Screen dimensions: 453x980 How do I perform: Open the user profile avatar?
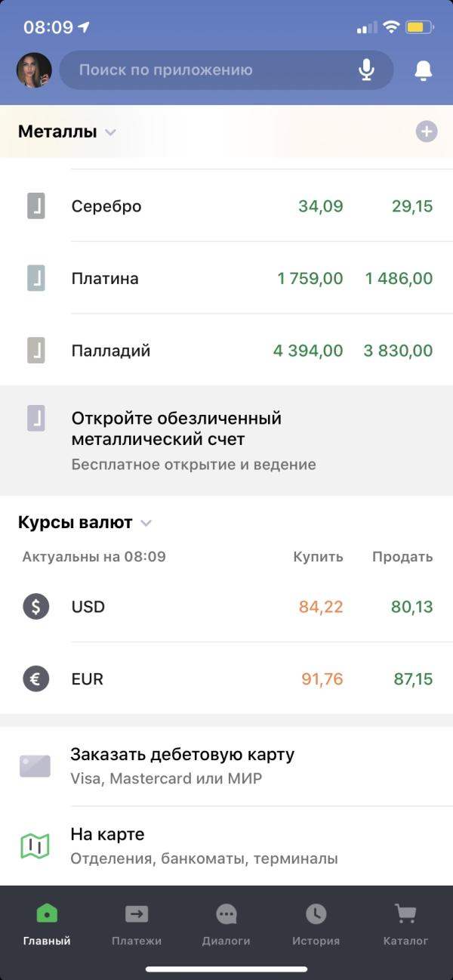tap(34, 70)
